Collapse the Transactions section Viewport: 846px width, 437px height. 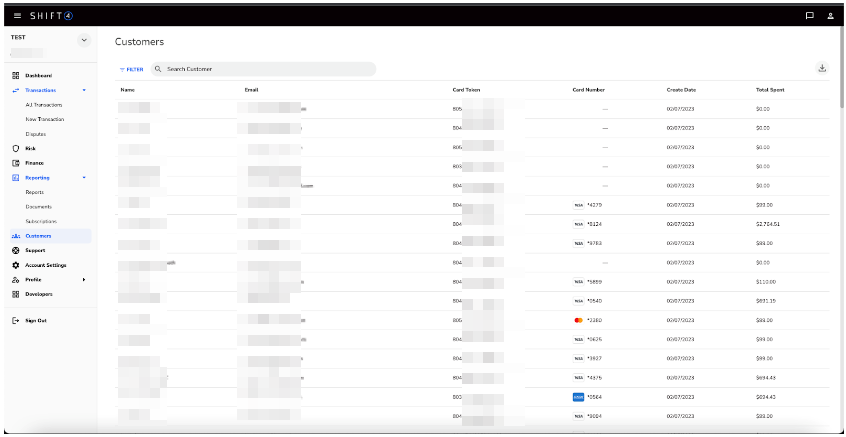[x=84, y=91]
